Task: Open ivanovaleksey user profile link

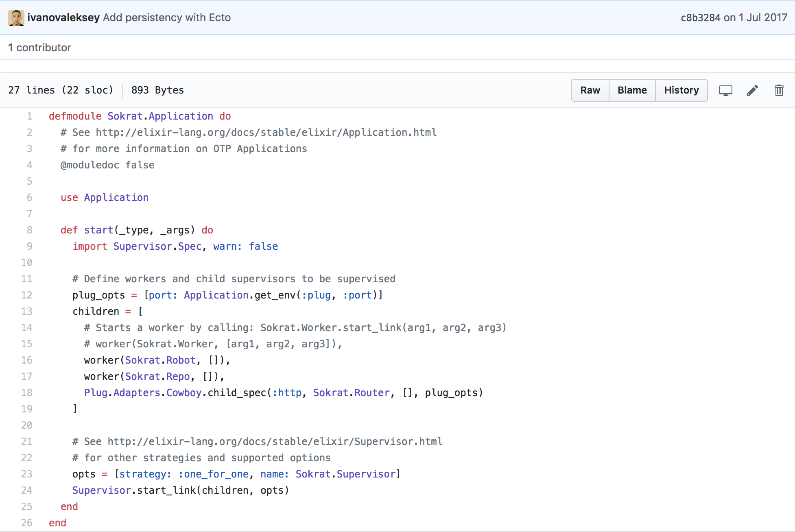Action: (x=63, y=17)
